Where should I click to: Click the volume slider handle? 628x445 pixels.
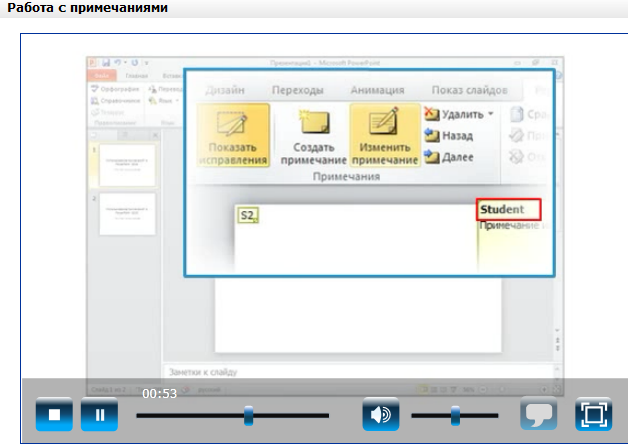[x=455, y=415]
